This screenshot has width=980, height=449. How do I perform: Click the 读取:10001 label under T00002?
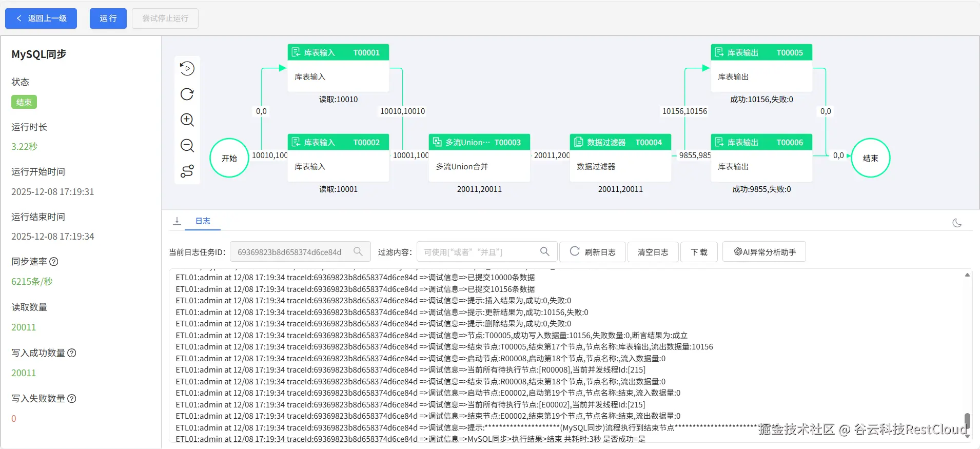pyautogui.click(x=338, y=189)
